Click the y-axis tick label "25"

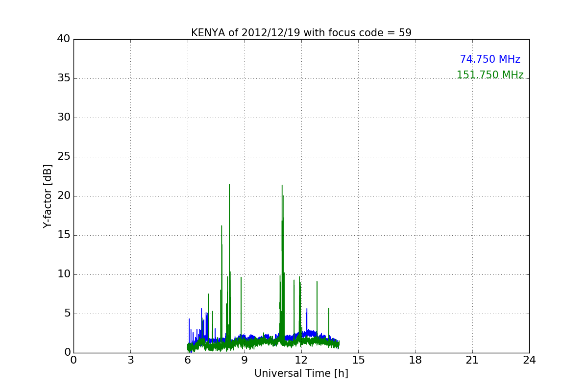pyautogui.click(x=64, y=157)
